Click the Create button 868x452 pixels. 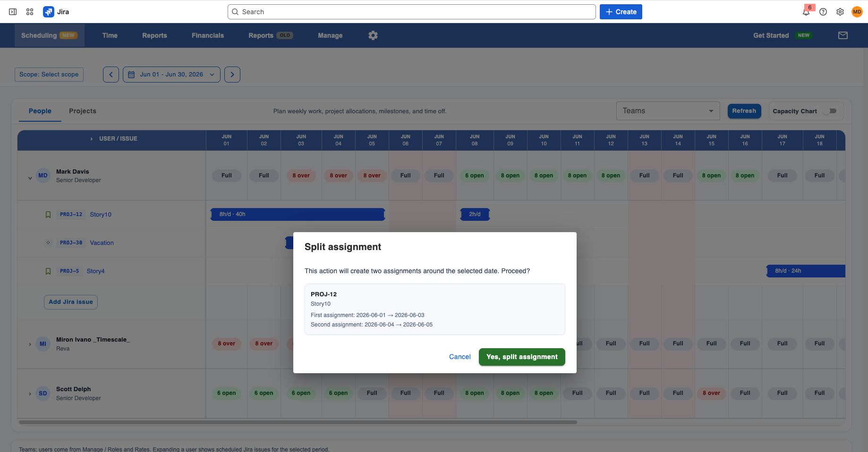[621, 12]
